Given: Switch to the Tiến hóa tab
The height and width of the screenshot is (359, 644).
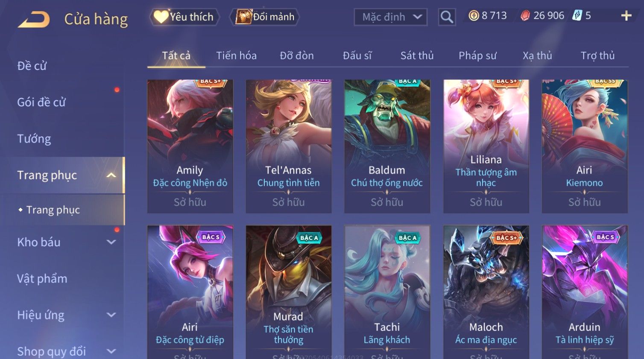Looking at the screenshot, I should pos(236,55).
